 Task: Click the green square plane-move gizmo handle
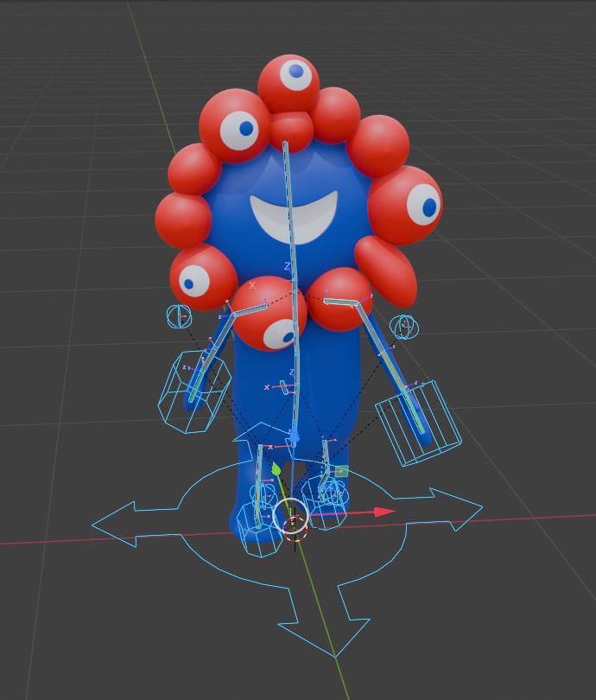(x=341, y=471)
